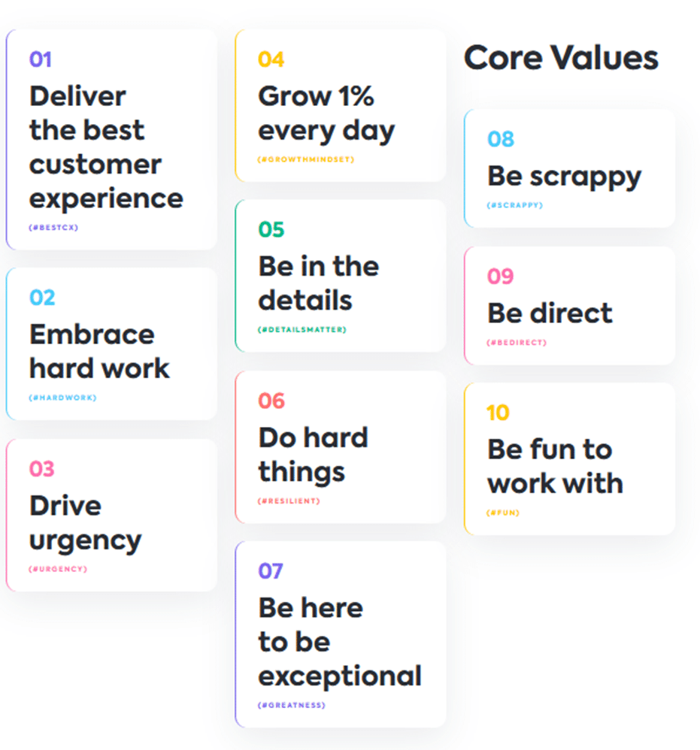
Task: Select the #URGENCY hashtag
Action: click(58, 569)
